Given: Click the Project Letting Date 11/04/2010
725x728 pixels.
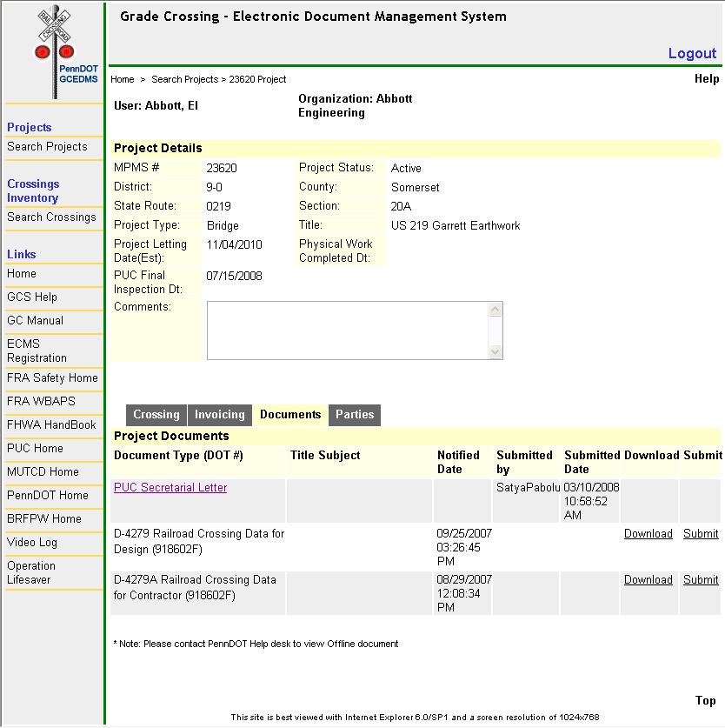Looking at the screenshot, I should 234,244.
